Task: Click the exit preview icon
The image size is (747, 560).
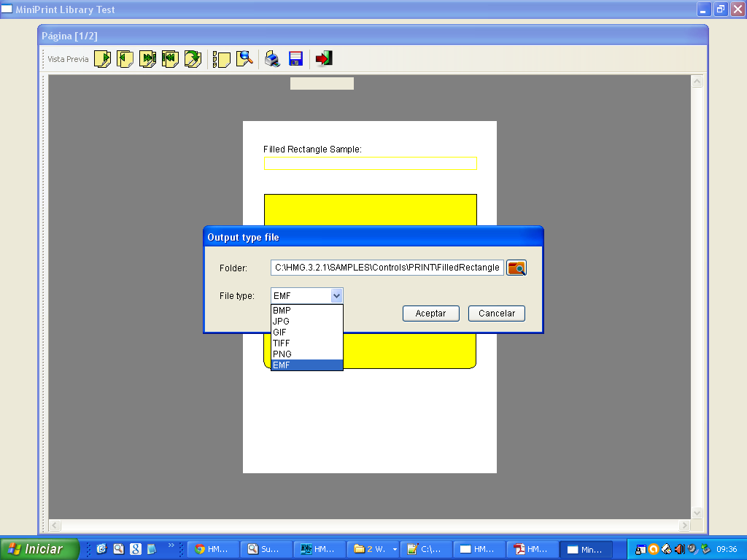Action: 324,59
